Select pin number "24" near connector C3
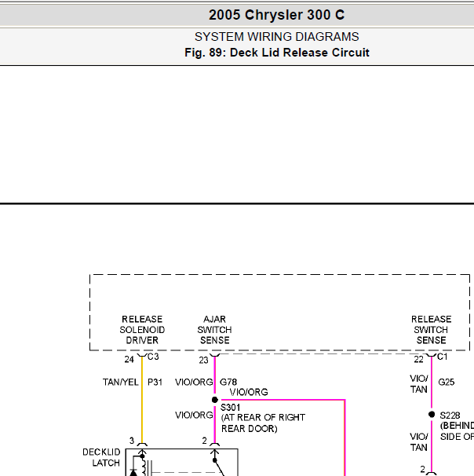This screenshot has width=474, height=476. pyautogui.click(x=129, y=360)
